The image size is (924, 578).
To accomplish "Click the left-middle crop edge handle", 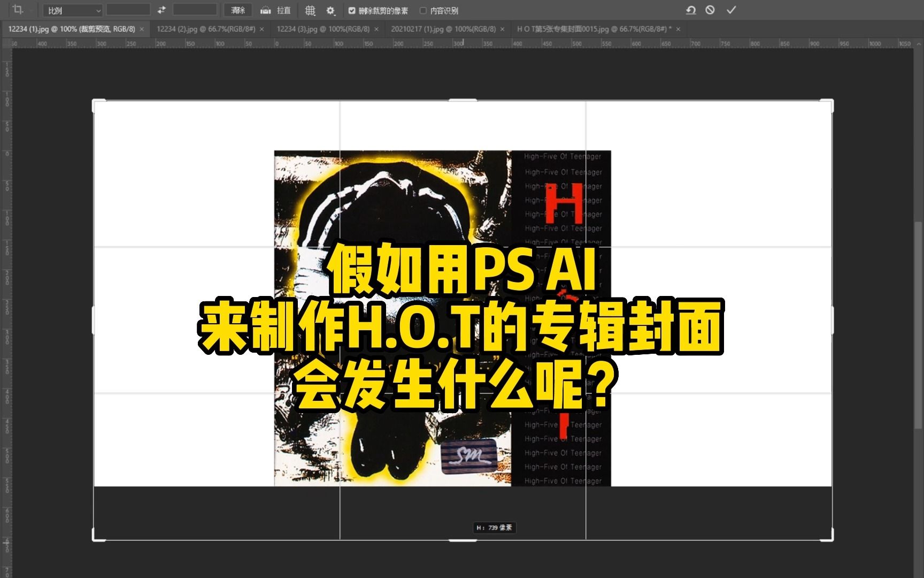I will 94,320.
